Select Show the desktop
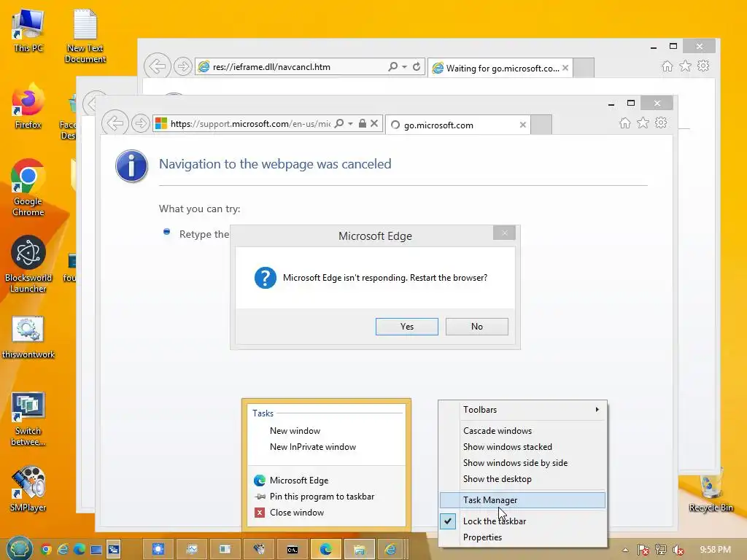Screen dimensions: 747x560 click(x=522, y=479)
